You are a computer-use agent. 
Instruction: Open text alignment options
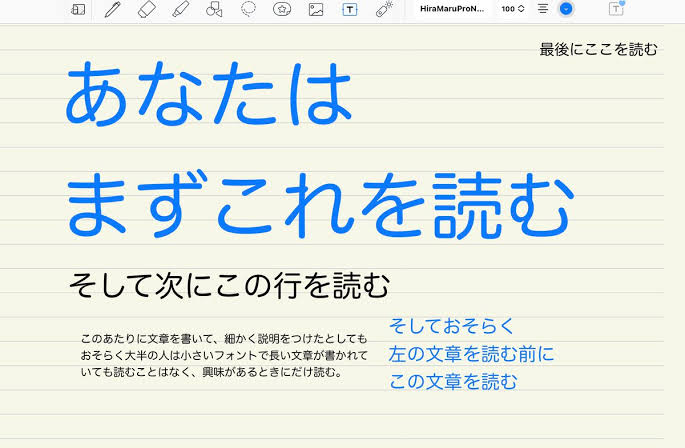click(x=543, y=9)
